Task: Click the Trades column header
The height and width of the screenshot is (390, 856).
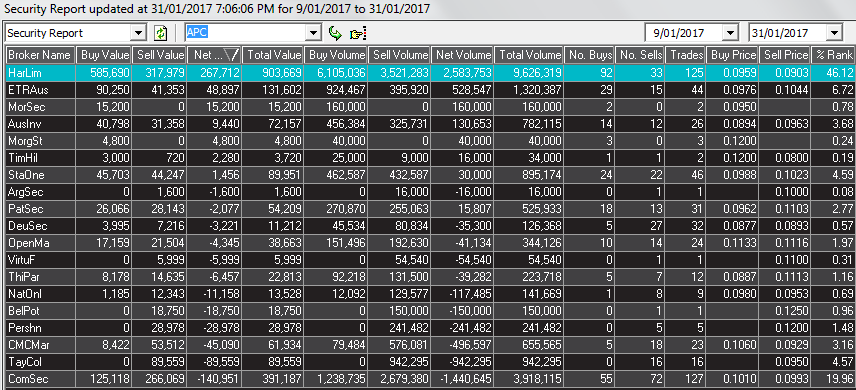Action: (686, 55)
